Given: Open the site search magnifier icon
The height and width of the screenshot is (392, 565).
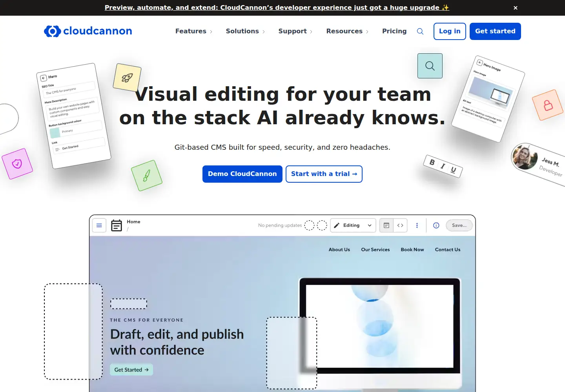Looking at the screenshot, I should coord(420,31).
